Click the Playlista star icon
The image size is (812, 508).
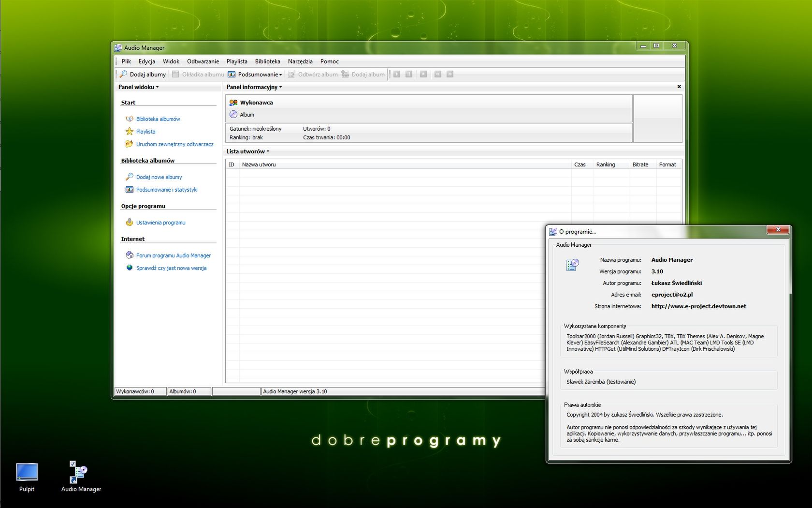129,131
